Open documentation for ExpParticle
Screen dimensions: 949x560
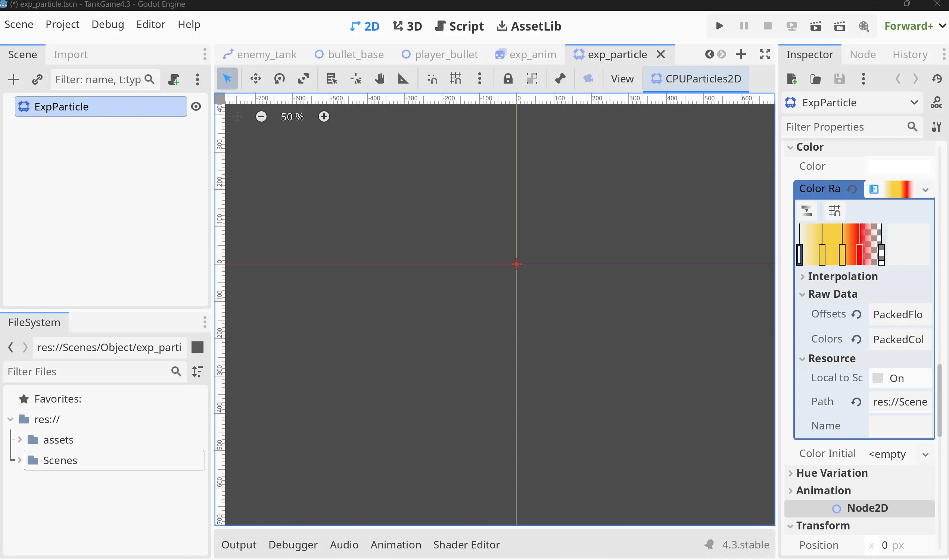pyautogui.click(x=936, y=102)
